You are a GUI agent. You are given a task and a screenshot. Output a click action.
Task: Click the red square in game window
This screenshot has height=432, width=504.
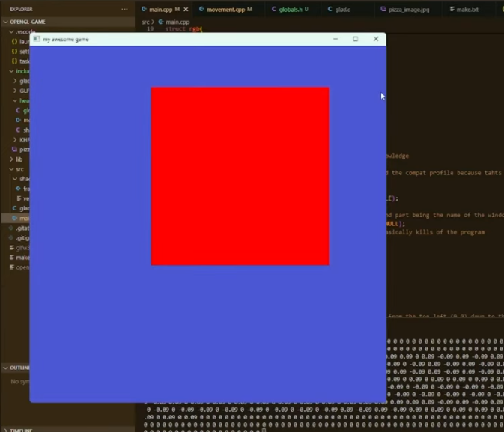coord(240,176)
